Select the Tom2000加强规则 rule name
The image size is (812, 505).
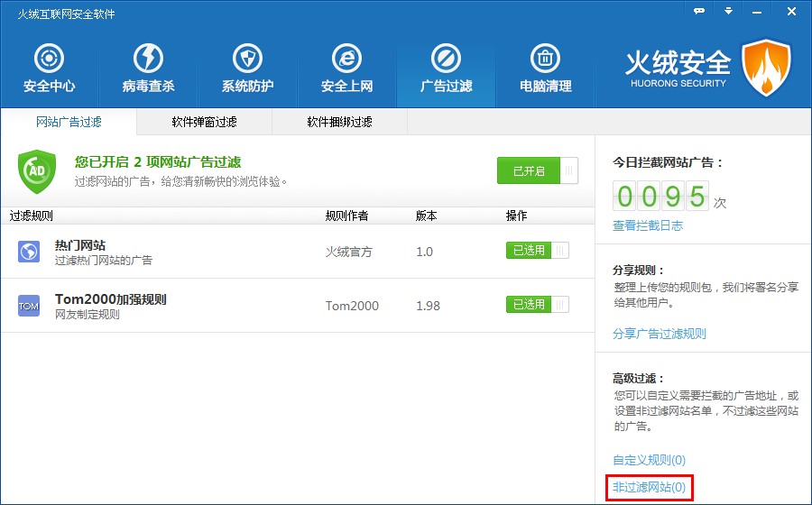pyautogui.click(x=111, y=299)
